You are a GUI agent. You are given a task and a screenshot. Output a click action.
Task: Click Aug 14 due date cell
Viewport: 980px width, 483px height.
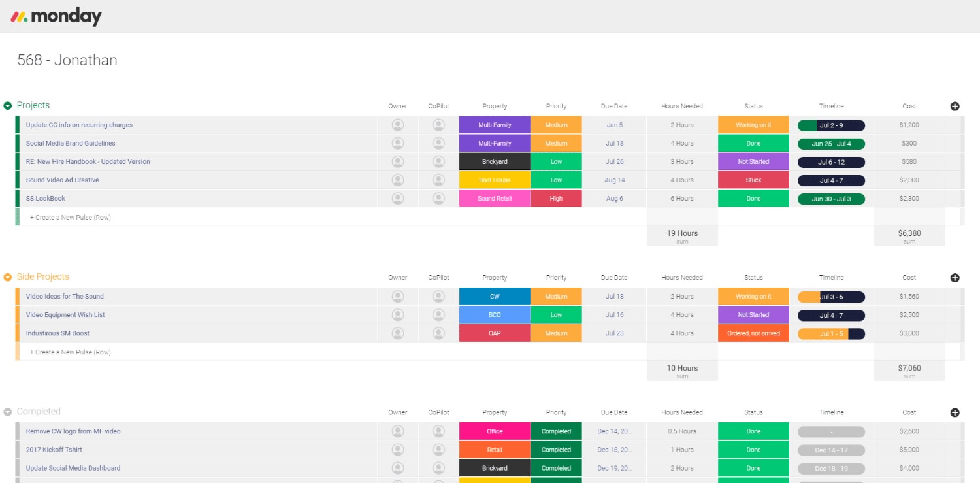click(x=614, y=180)
